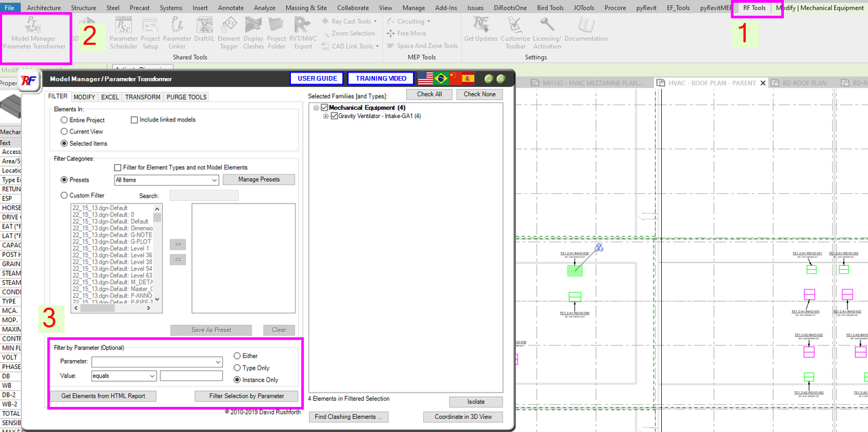
Task: Click the Isolate button
Action: pos(476,402)
